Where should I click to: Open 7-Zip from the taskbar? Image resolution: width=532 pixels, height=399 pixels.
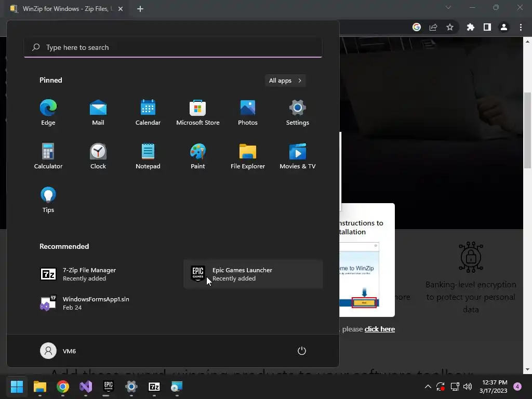(x=154, y=387)
